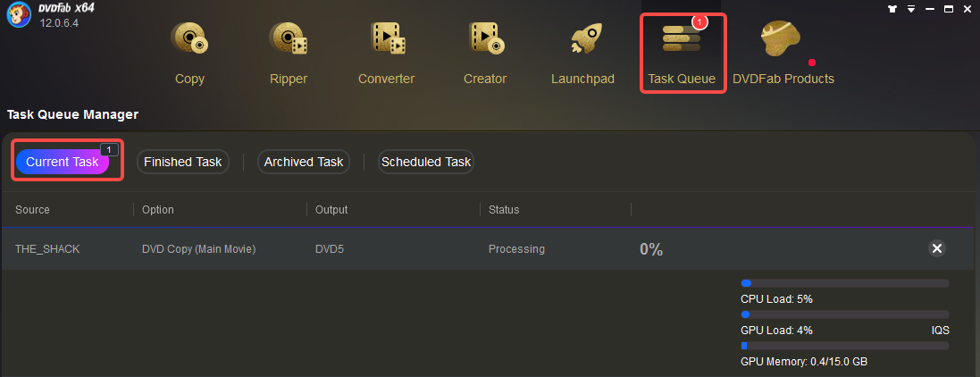Select the THE_SHACK task row
The image size is (980, 377).
coord(490,249)
